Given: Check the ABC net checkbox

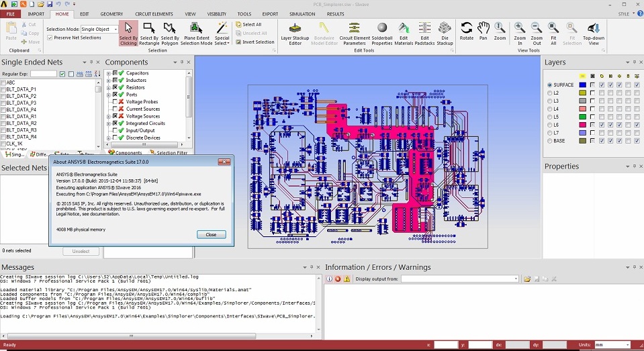Looking at the screenshot, I should pyautogui.click(x=3, y=83).
